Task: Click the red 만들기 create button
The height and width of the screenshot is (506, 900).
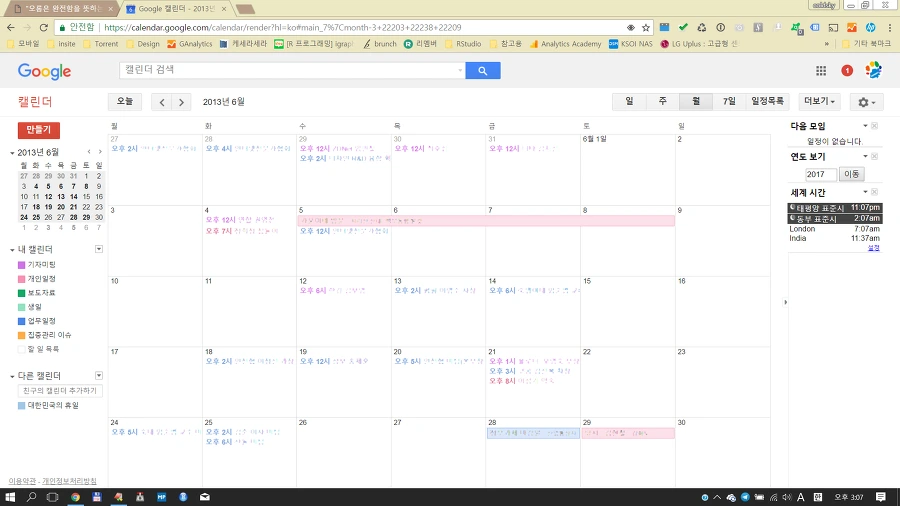Action: 38,130
